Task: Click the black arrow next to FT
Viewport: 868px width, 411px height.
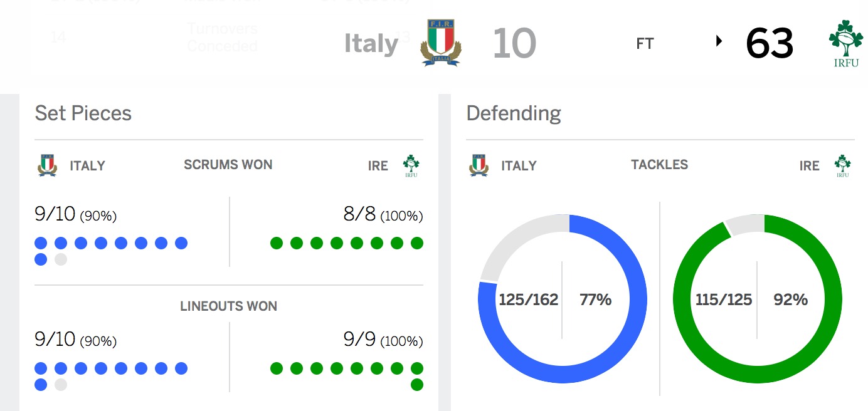Action: [719, 41]
